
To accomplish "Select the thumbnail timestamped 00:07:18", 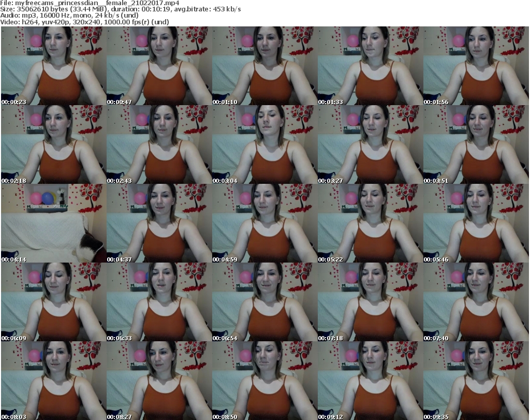I will click(x=370, y=302).
